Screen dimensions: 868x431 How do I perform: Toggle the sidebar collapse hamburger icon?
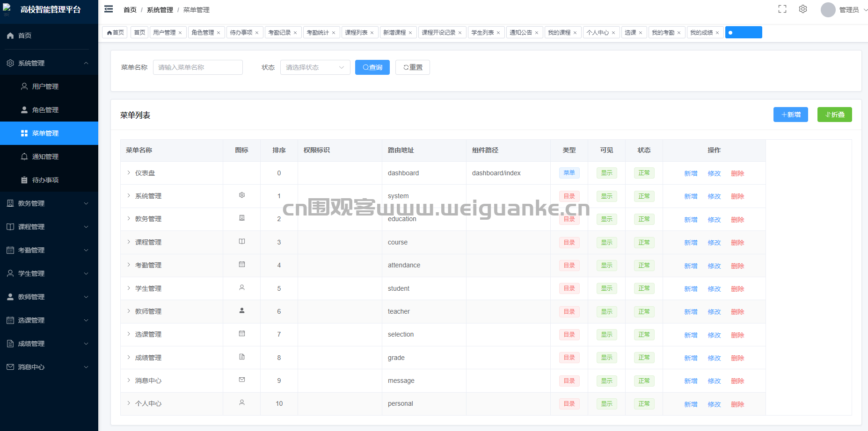coord(108,9)
